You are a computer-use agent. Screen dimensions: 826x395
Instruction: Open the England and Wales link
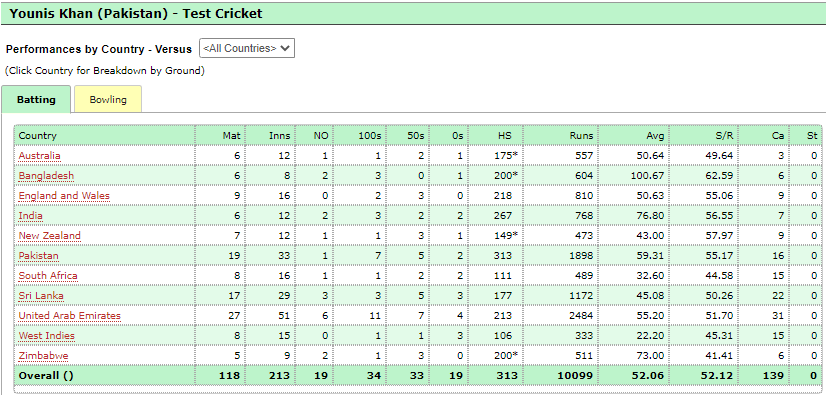pyautogui.click(x=64, y=196)
